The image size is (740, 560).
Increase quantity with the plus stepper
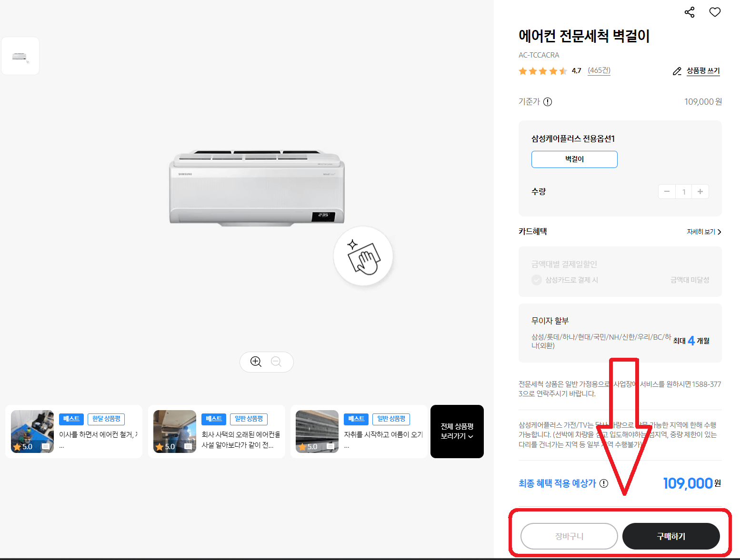click(x=700, y=191)
